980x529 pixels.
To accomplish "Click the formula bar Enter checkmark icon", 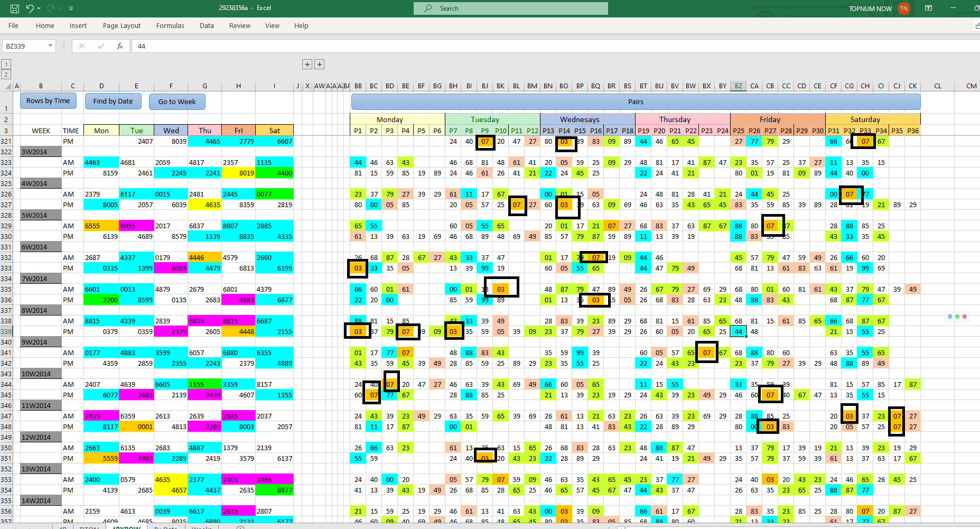I will [x=101, y=46].
